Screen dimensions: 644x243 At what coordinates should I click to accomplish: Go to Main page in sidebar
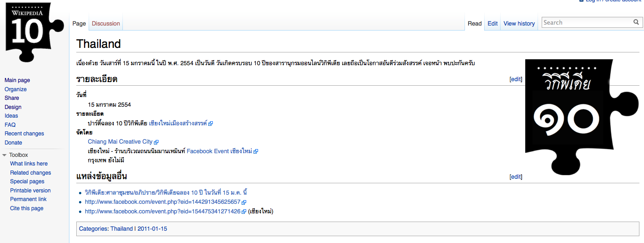(17, 80)
